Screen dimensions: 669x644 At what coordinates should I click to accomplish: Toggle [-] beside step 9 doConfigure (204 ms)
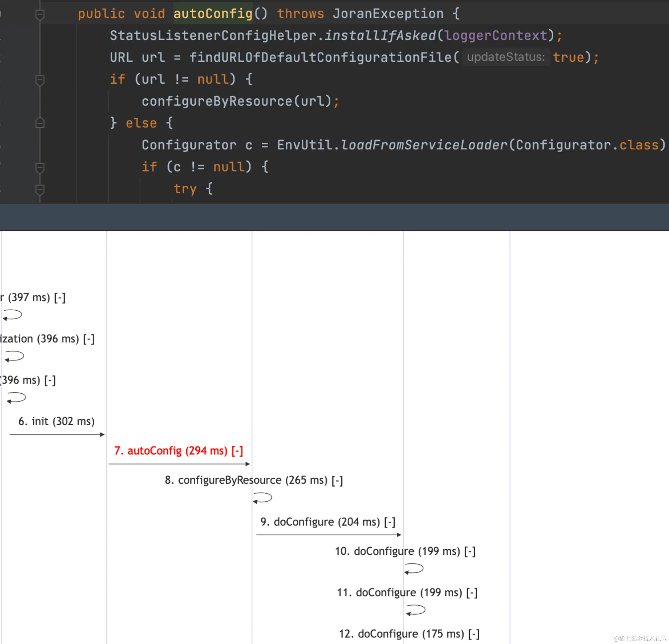389,522
